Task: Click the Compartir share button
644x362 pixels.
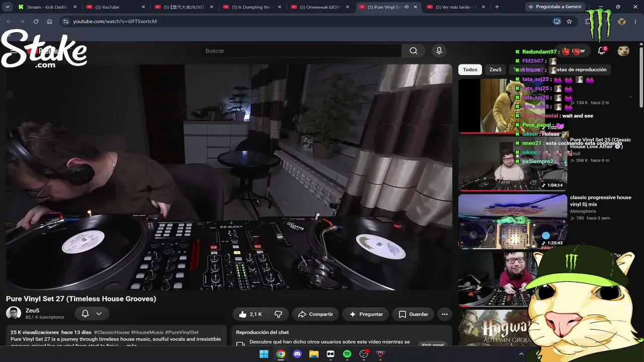Action: click(315, 314)
